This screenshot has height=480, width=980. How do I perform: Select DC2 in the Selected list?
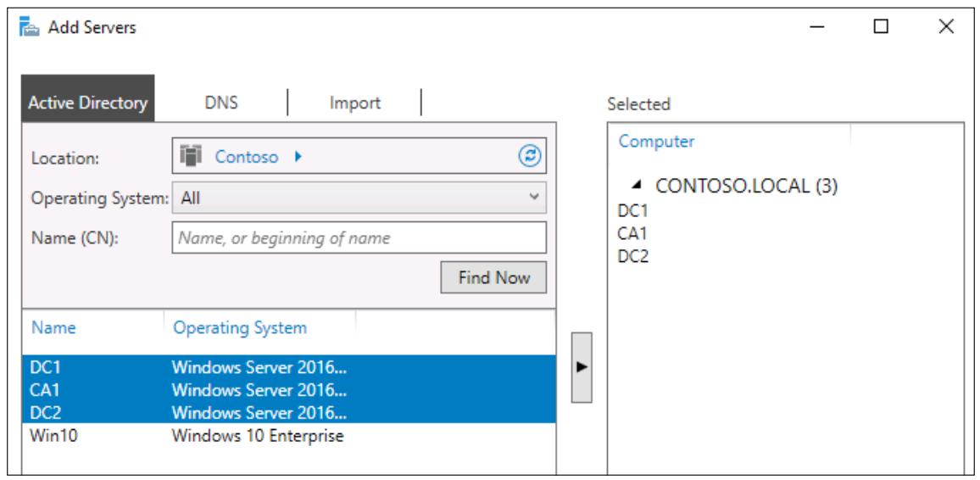(633, 256)
